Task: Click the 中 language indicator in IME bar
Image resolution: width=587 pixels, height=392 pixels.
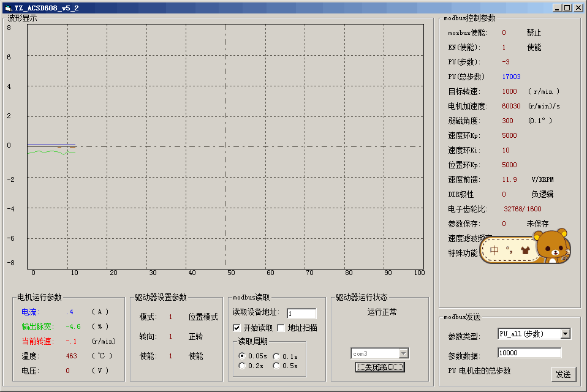Action: tap(494, 250)
